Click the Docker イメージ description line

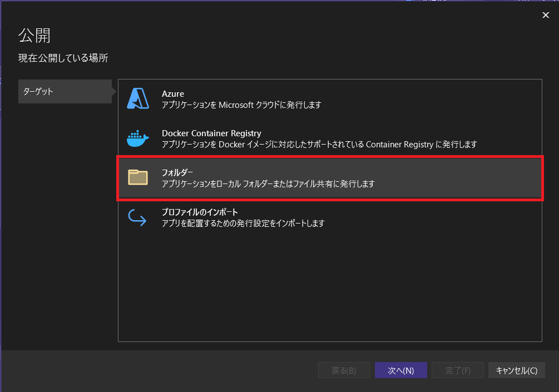319,144
